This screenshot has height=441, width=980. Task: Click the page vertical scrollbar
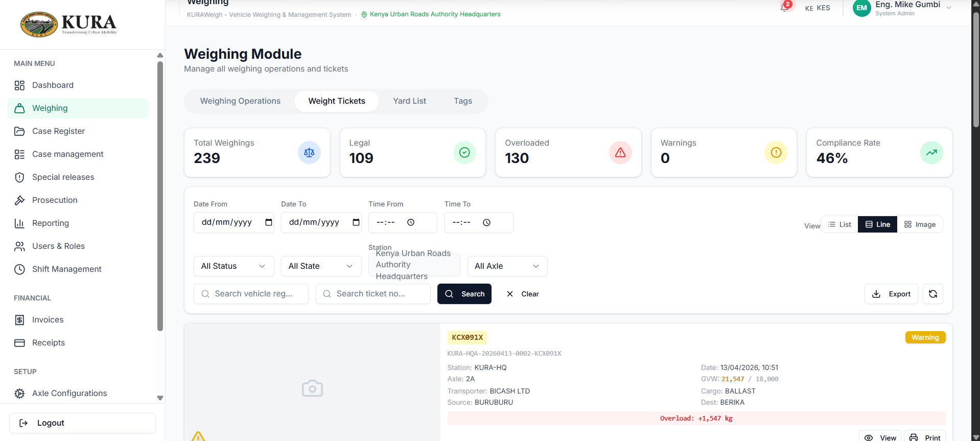(976, 69)
